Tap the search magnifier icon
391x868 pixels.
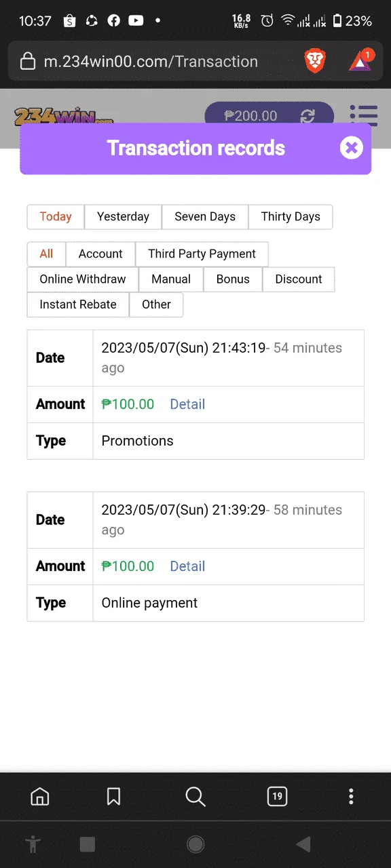[x=195, y=796]
